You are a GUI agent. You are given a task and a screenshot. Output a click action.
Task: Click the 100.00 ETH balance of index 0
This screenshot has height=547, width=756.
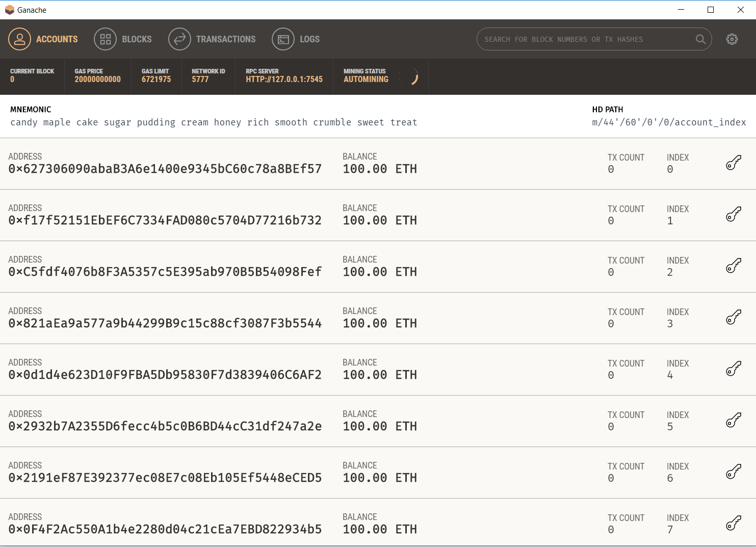[380, 169]
